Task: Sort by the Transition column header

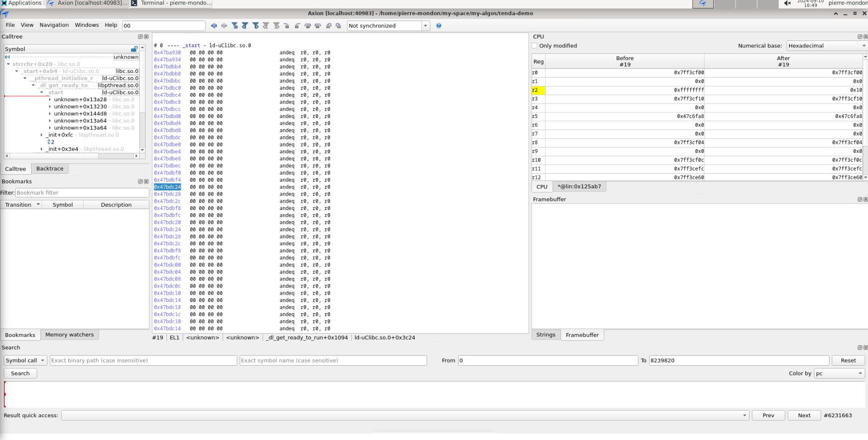Action: coord(21,204)
